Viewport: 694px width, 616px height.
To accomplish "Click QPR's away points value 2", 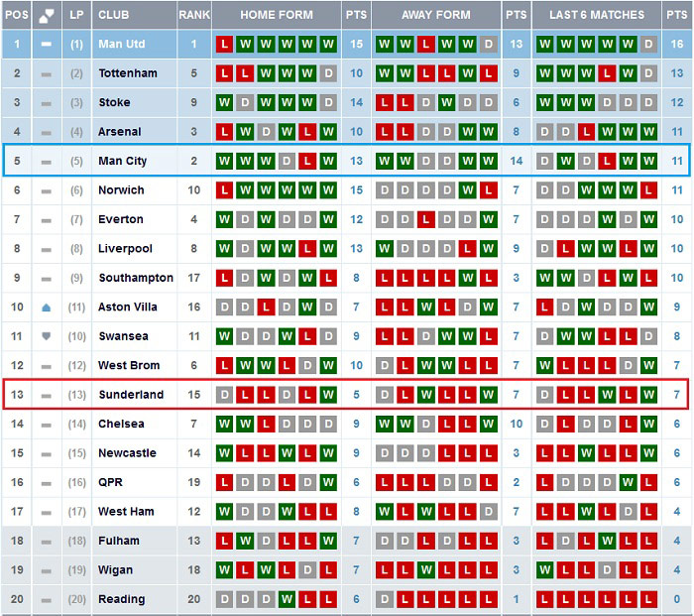I will [517, 483].
